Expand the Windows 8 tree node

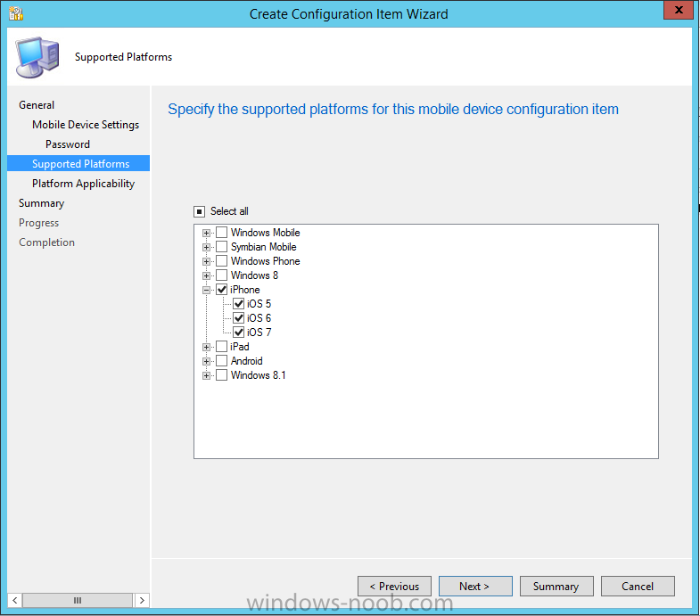tap(206, 275)
